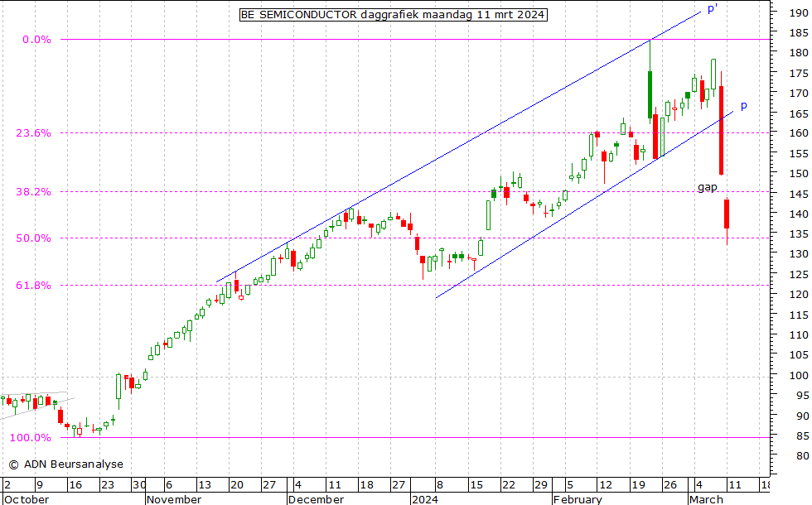Click the 'p' lower trendline label
812x505 pixels.
[x=744, y=106]
